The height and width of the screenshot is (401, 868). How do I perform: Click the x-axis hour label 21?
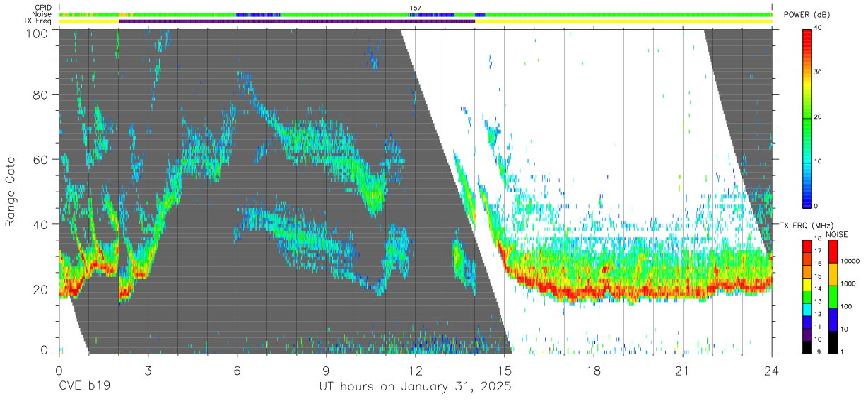pos(683,371)
